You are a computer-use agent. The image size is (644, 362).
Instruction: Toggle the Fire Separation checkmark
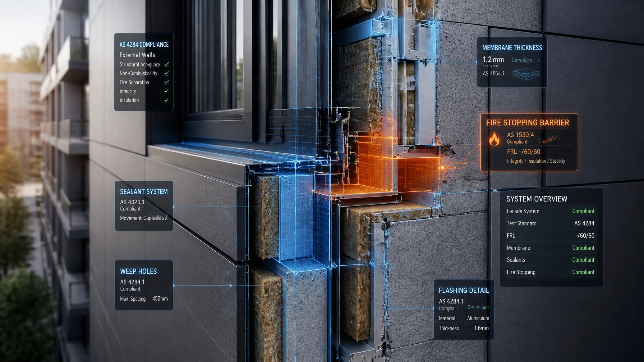pos(166,82)
